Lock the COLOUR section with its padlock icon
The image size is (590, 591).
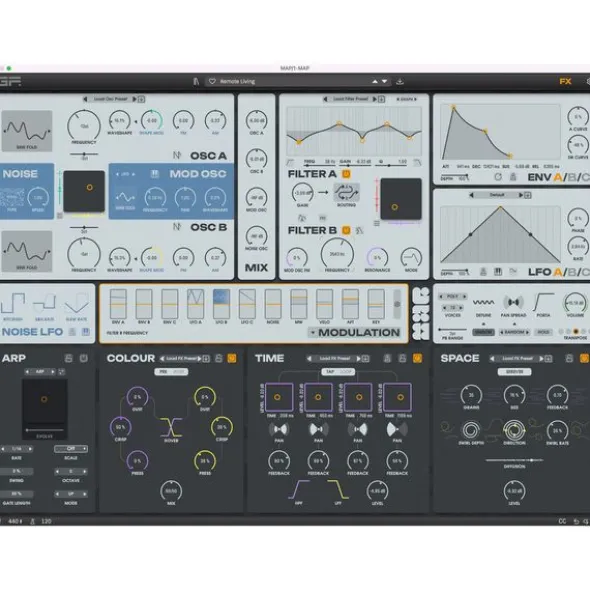click(x=219, y=358)
